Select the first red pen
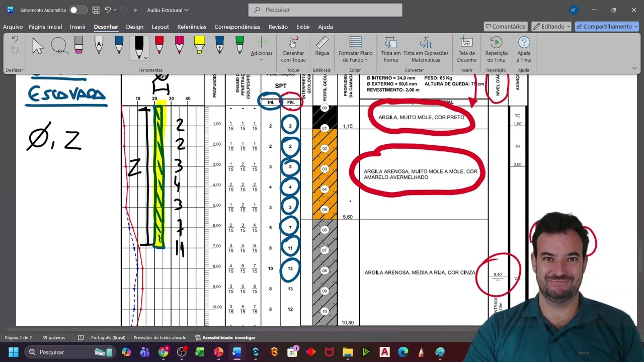Screen dimensions: 644x362 pyautogui.click(x=159, y=46)
